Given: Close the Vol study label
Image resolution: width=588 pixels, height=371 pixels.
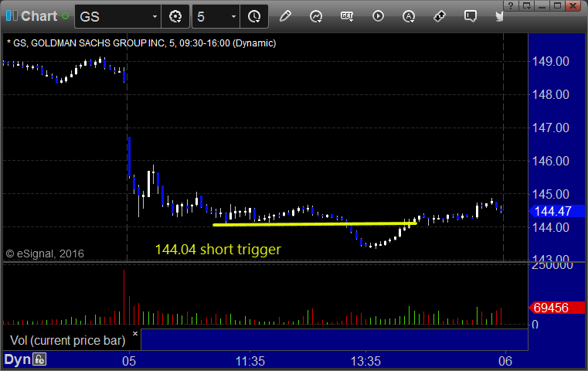Looking at the screenshot, I should pyautogui.click(x=135, y=333).
